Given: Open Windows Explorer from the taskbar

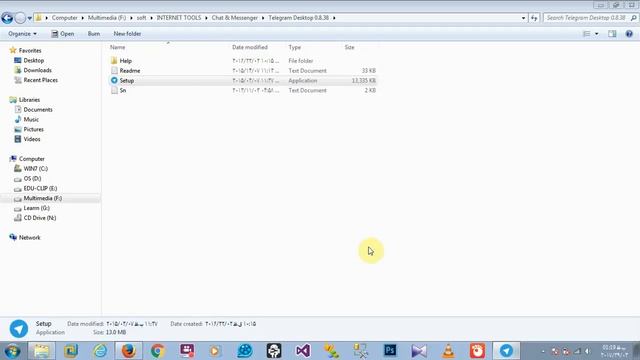Looking at the screenshot, I should [42, 351].
